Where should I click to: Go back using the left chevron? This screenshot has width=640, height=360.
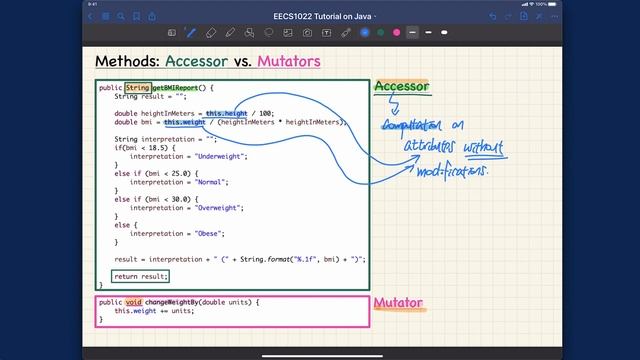tap(91, 16)
